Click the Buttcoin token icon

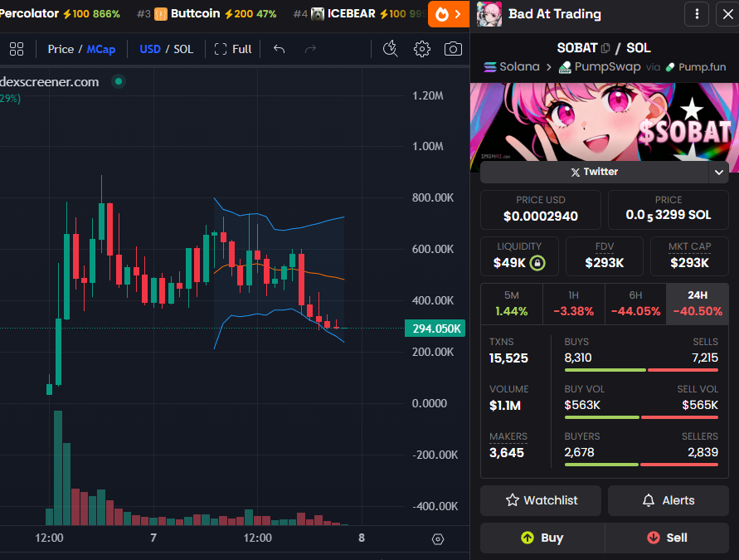[161, 14]
